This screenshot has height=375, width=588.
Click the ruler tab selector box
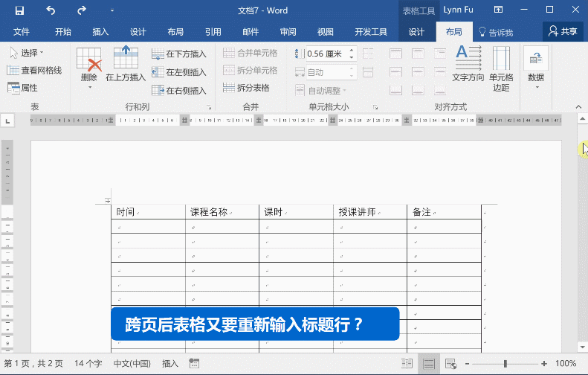pos(7,121)
